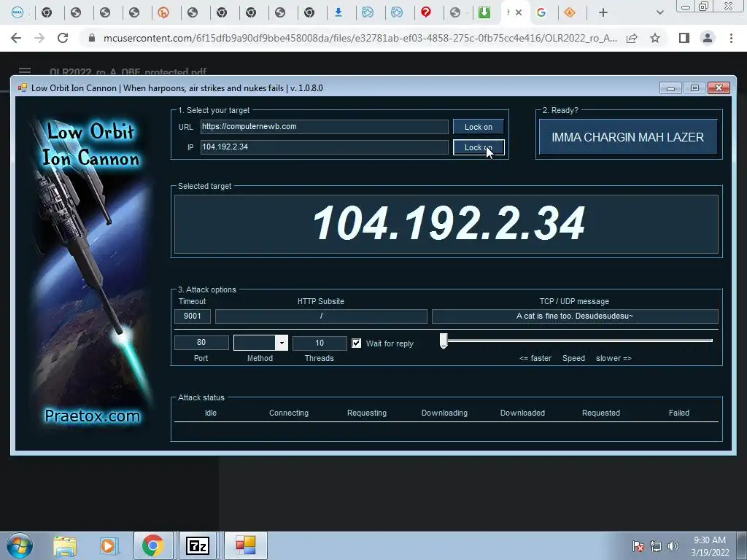Click the volume speaker tray icon
Viewport: 747px width, 560px height.
click(673, 546)
